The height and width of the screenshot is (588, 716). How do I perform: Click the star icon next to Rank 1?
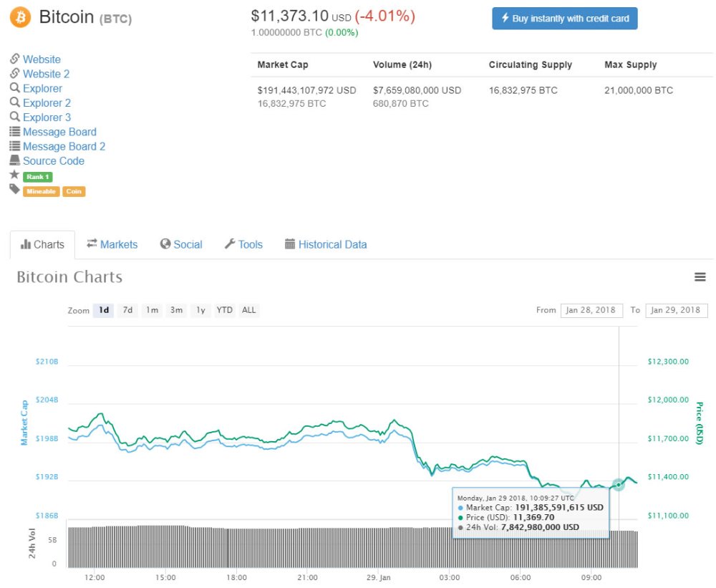click(x=14, y=175)
